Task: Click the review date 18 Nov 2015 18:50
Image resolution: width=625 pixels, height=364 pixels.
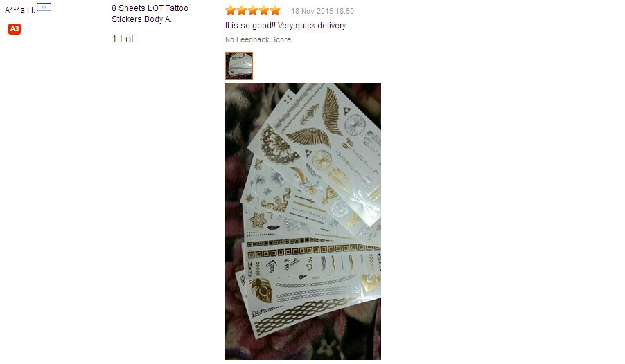Action: coord(322,11)
